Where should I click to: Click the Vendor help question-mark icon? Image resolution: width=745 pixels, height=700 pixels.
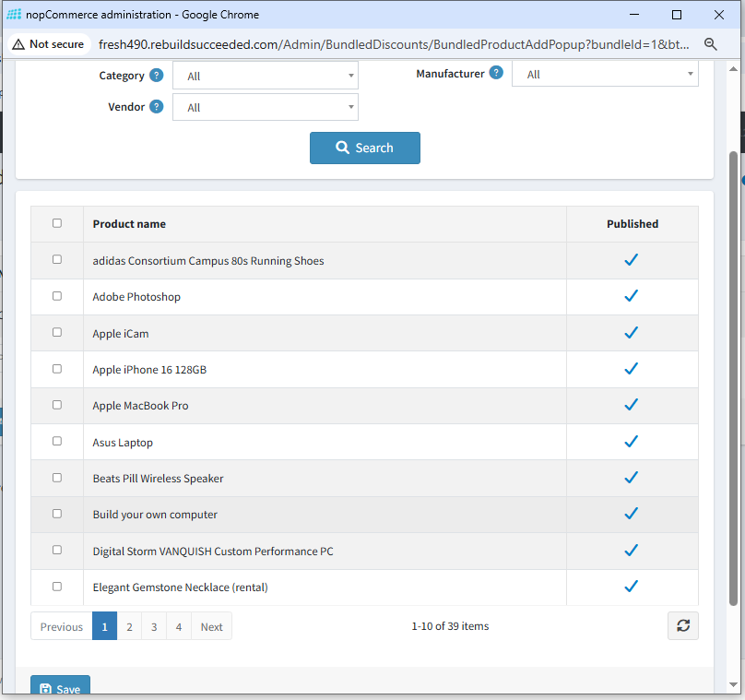(157, 107)
